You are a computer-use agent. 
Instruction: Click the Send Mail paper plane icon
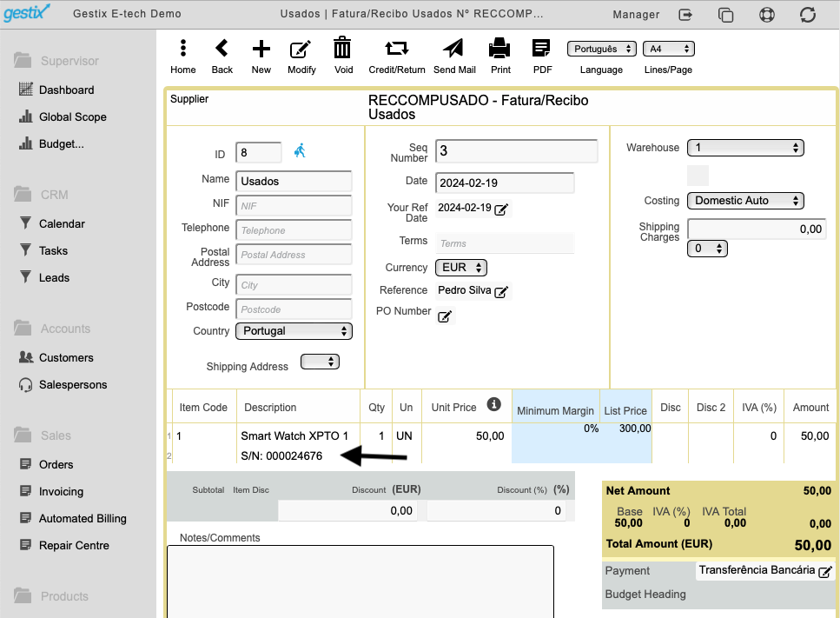pyautogui.click(x=453, y=48)
